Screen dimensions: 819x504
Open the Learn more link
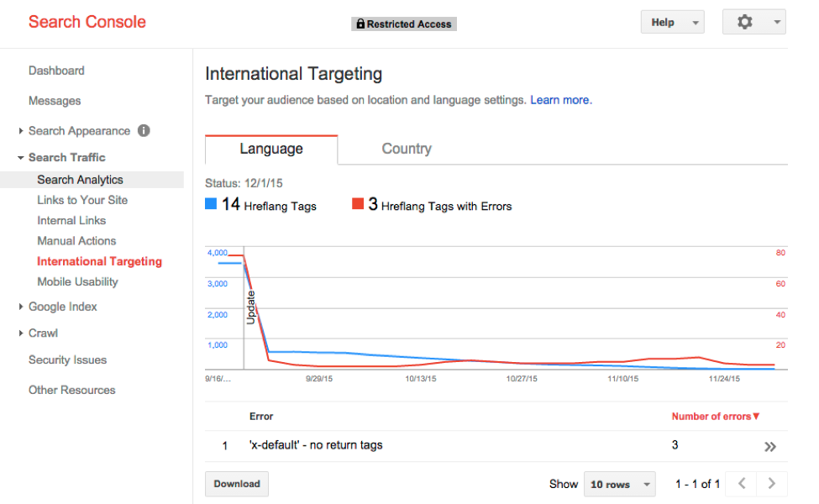pyautogui.click(x=560, y=100)
